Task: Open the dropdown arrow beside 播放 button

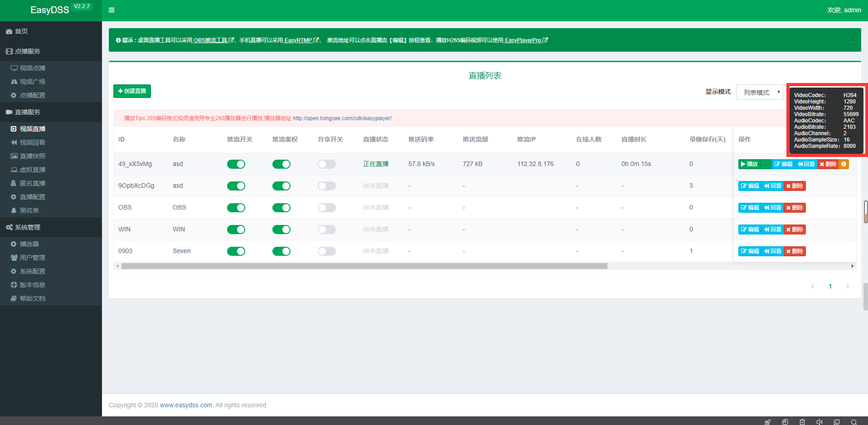Action: (x=766, y=164)
